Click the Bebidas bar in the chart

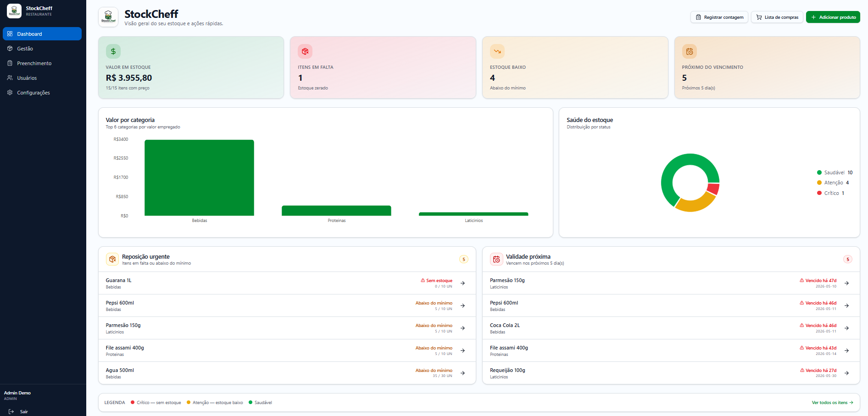pyautogui.click(x=199, y=177)
